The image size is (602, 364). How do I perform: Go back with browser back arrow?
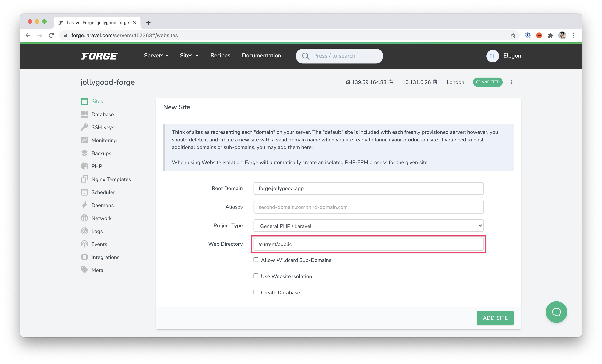point(28,35)
